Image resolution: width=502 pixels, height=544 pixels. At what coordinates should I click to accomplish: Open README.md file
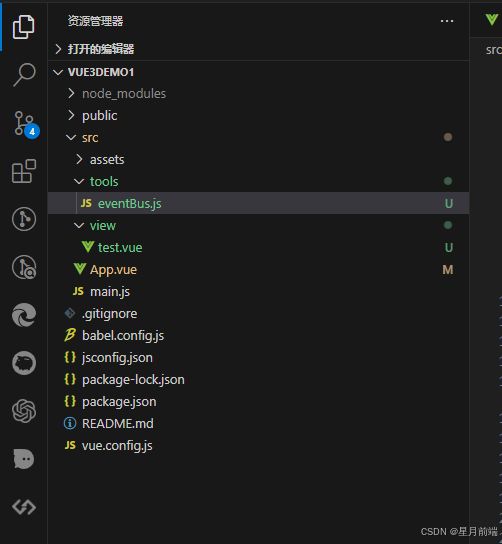(258, 423)
